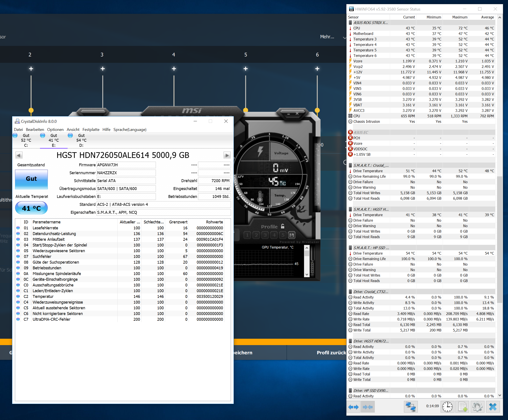Viewport: 508px width, 420px height.
Task: Open the HWiNFO network monitoring computers icon
Action: click(410, 407)
